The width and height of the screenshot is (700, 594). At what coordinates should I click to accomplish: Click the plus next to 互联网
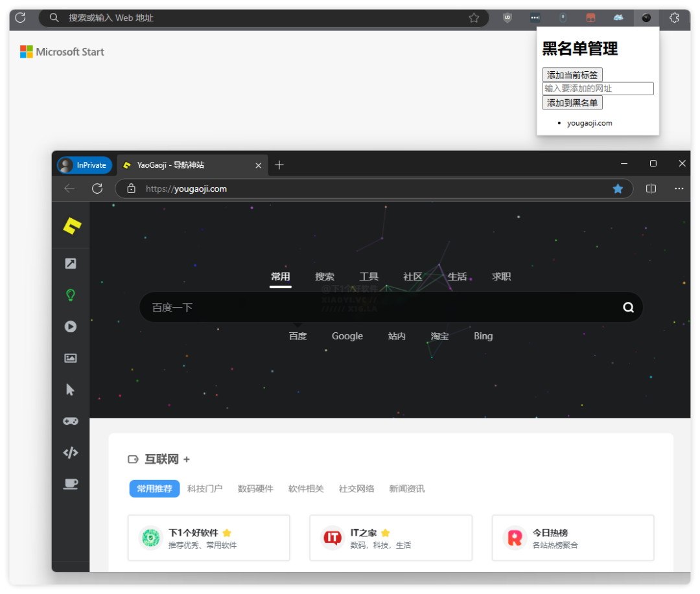point(187,459)
